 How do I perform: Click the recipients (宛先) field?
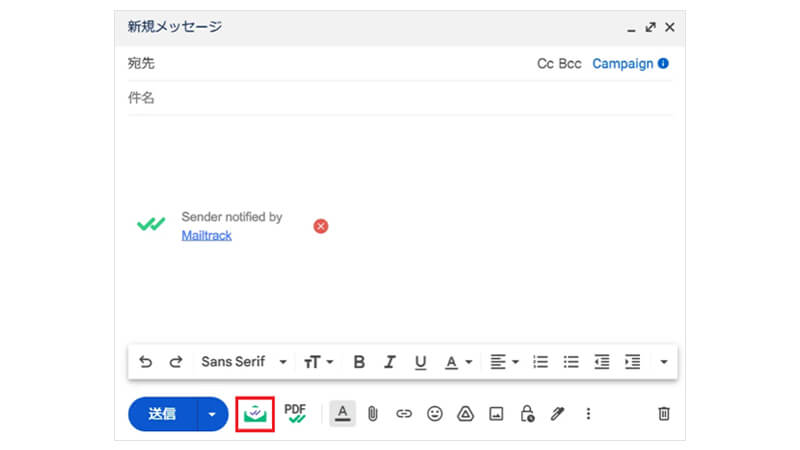coord(327,63)
